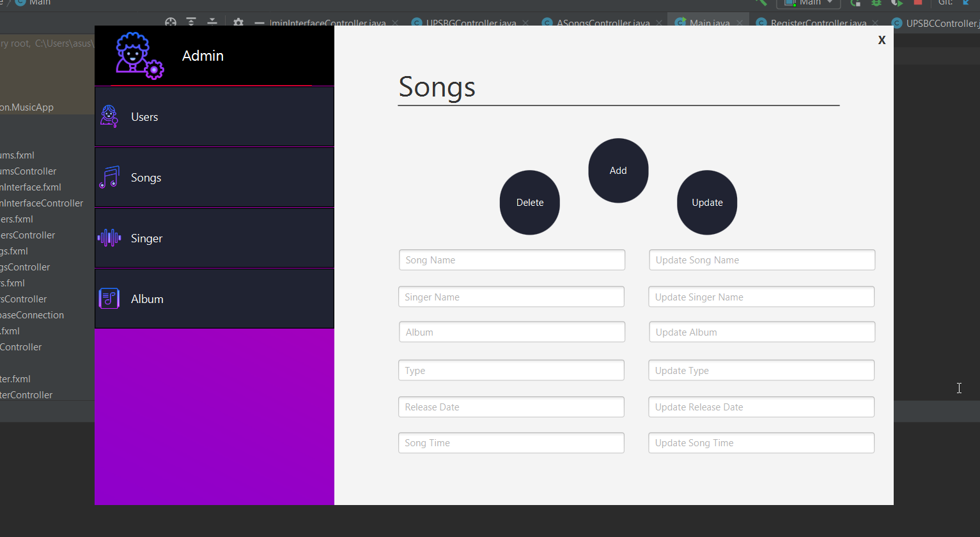Select 'nInterfaceController' in the IDE project tree
Image resolution: width=980 pixels, height=537 pixels.
42,203
